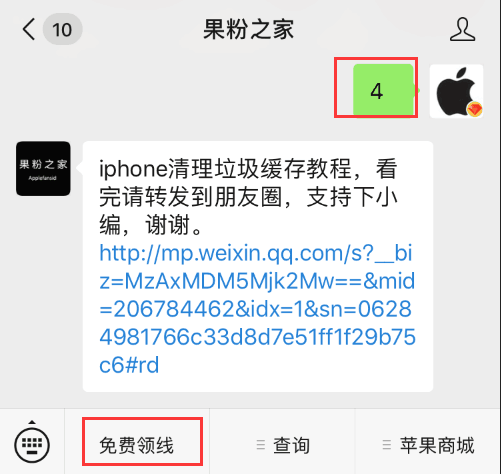Open the account profile icon
501x474 pixels.
[x=463, y=30]
